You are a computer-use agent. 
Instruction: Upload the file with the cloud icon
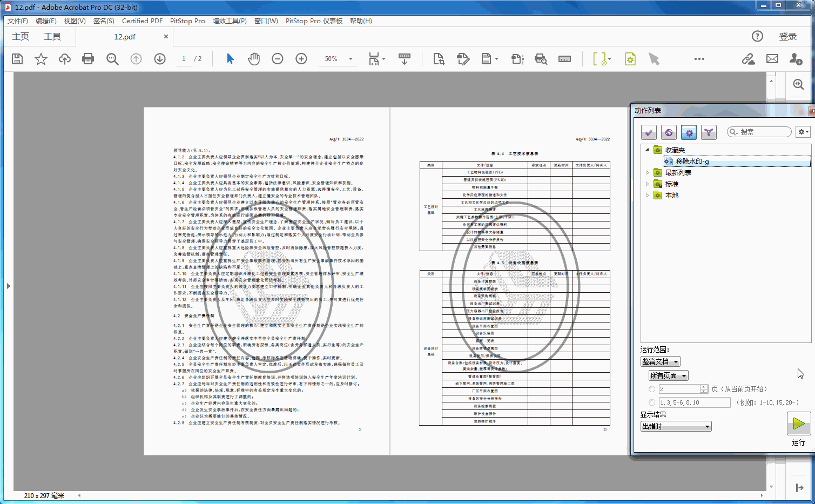[65, 59]
